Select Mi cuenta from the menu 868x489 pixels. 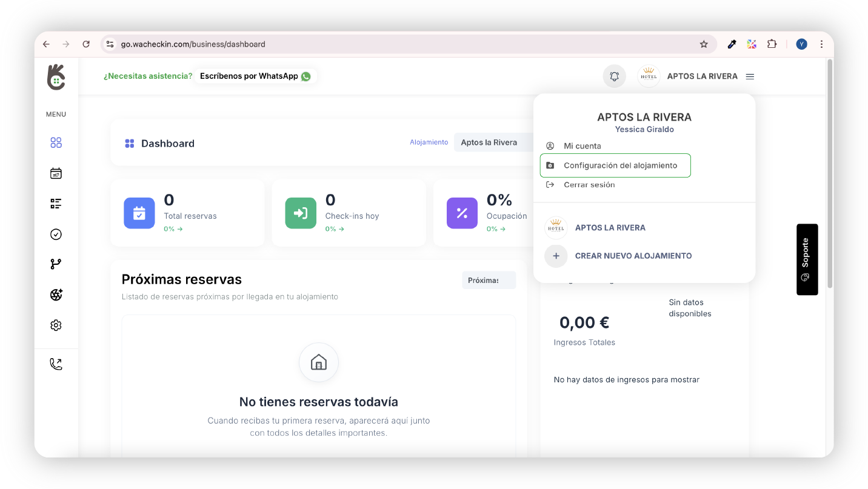pos(582,146)
